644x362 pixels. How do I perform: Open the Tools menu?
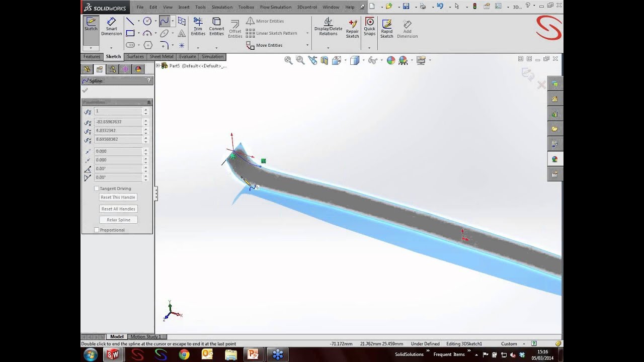click(200, 7)
